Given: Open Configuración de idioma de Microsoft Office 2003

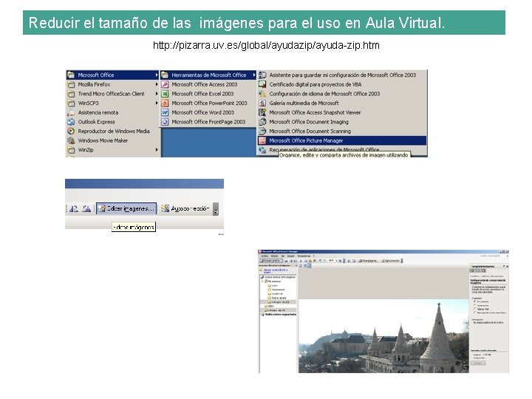Looking at the screenshot, I should pos(342,94).
